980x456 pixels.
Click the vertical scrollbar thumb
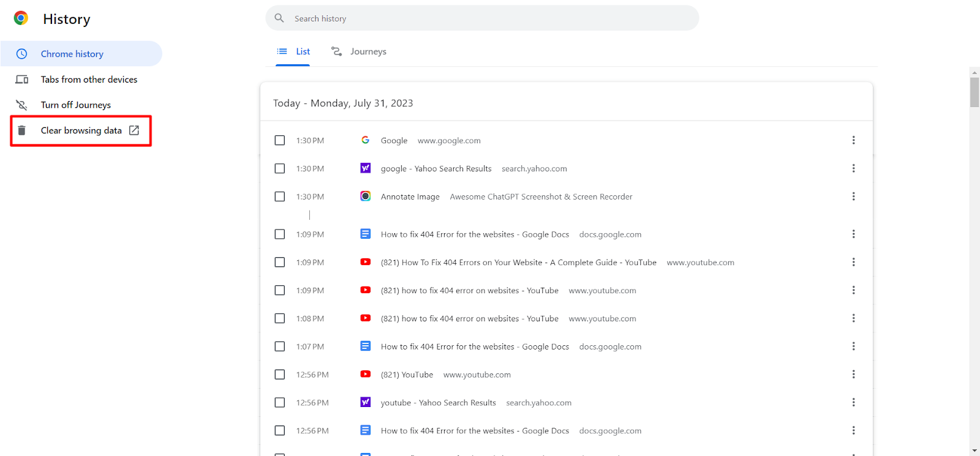click(x=974, y=92)
